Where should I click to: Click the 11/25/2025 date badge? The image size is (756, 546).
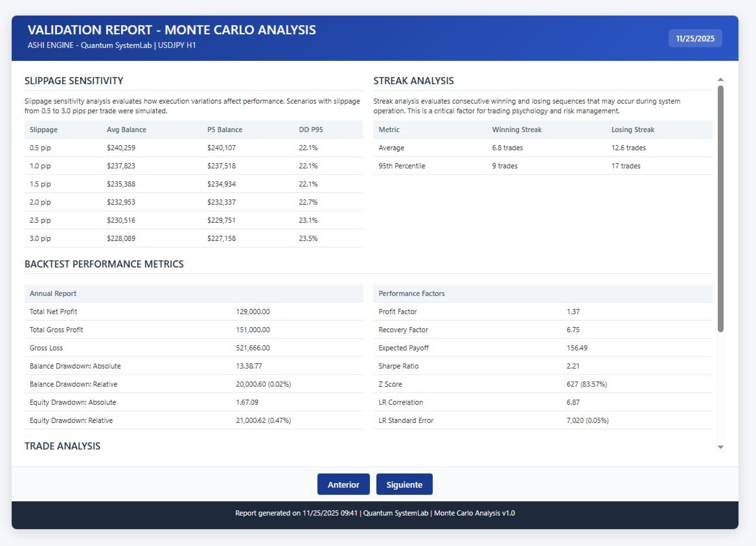pos(694,39)
